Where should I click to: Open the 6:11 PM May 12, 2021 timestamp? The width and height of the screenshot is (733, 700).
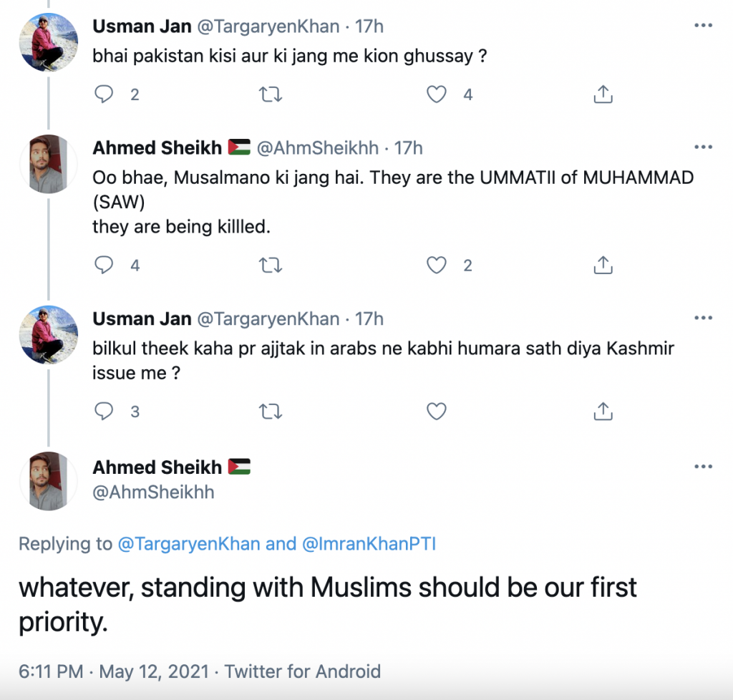[114, 671]
